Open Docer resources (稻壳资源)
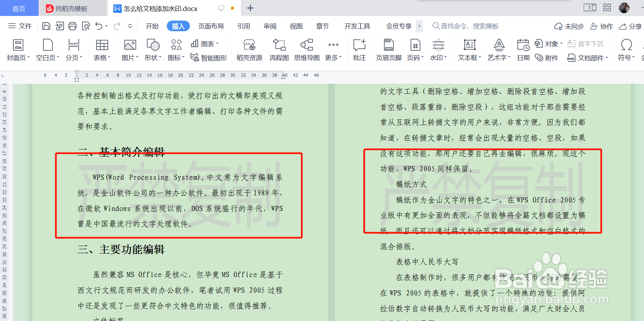Viewport: 644px width, 321px height. coord(249,50)
